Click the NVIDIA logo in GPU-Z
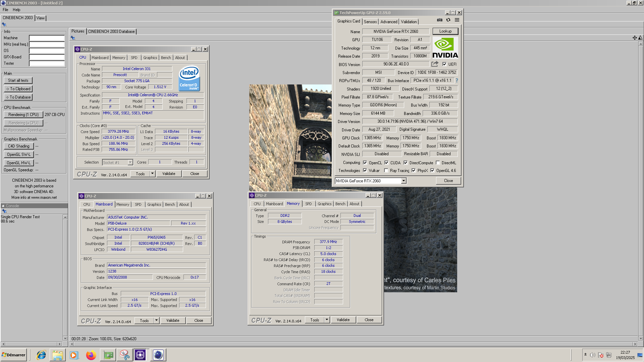Image resolution: width=644 pixels, height=362 pixels. tap(445, 48)
